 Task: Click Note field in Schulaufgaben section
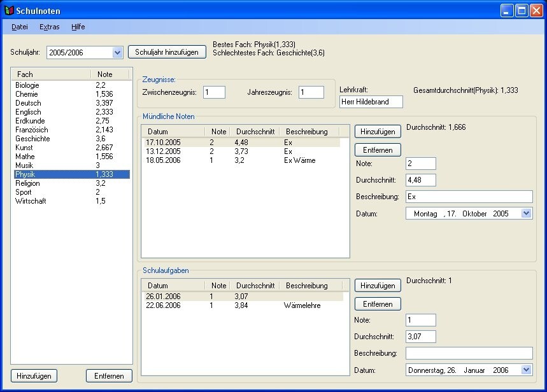[x=421, y=320]
